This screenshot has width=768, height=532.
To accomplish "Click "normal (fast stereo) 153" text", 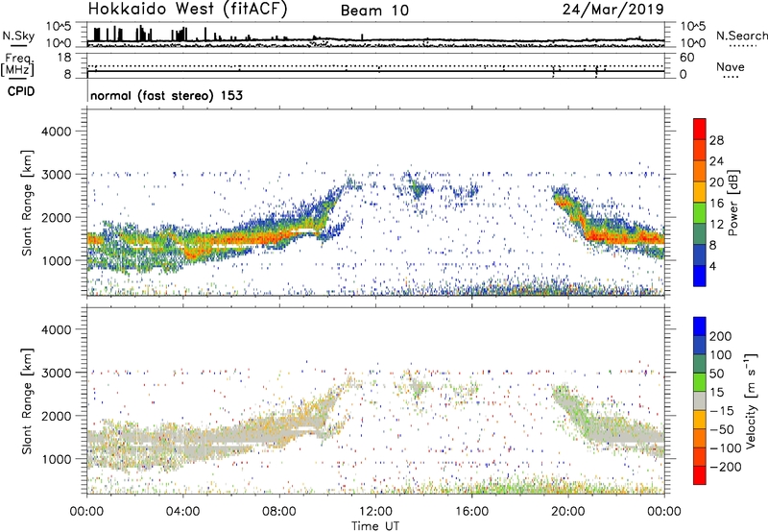I will (166, 95).
